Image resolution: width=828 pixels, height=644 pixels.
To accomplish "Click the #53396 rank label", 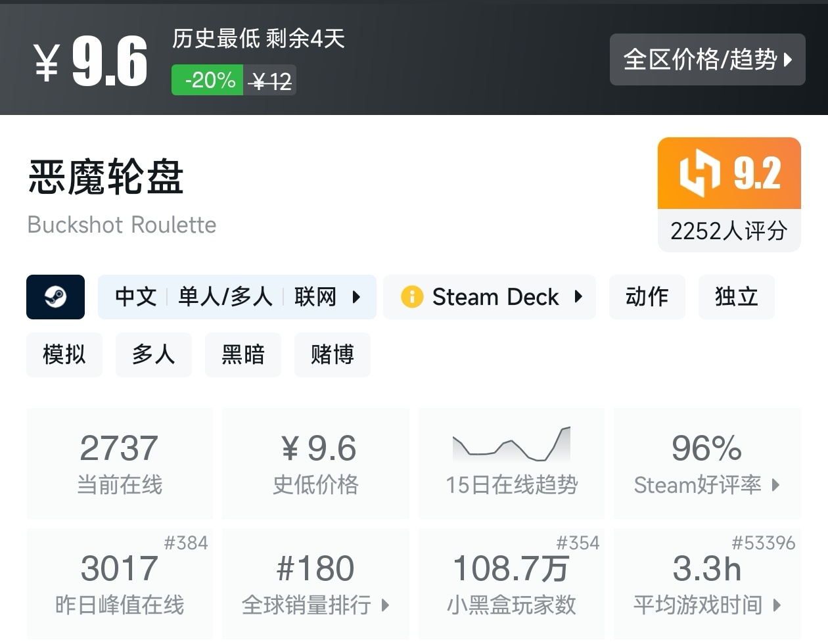I will pos(764,543).
